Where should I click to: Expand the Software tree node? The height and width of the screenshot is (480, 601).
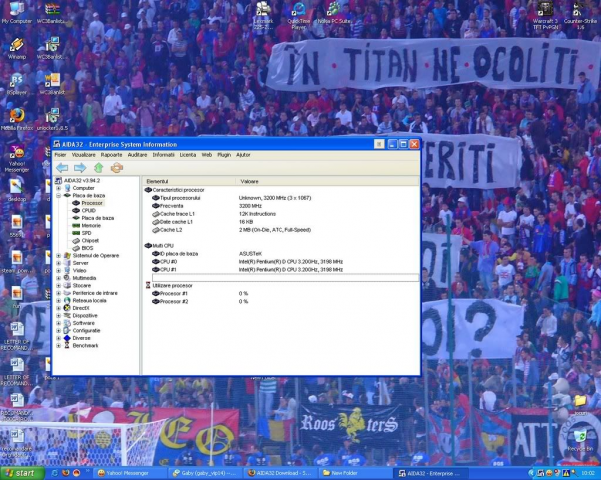pyautogui.click(x=59, y=323)
